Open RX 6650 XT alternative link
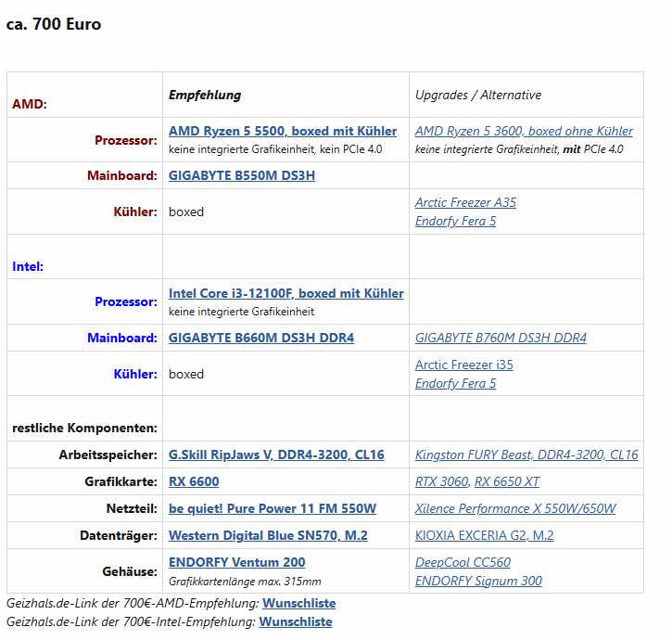This screenshot has height=640, width=672. tap(507, 481)
